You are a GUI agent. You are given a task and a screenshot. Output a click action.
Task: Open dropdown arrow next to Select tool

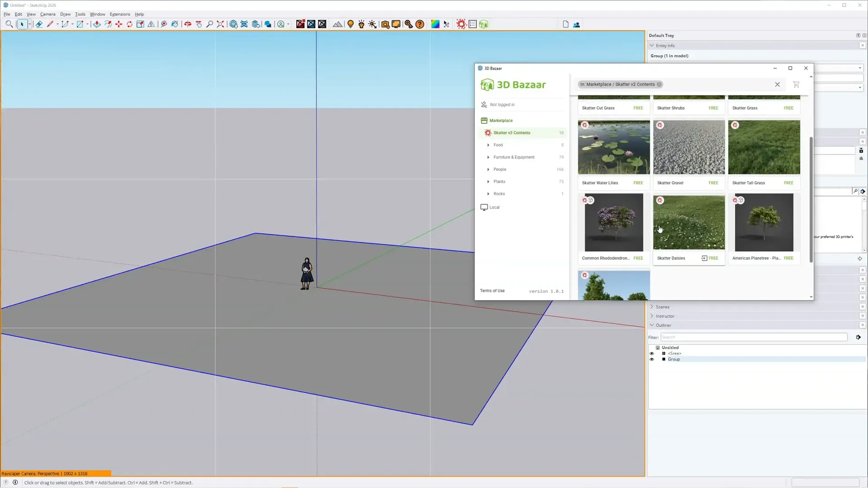(x=30, y=24)
